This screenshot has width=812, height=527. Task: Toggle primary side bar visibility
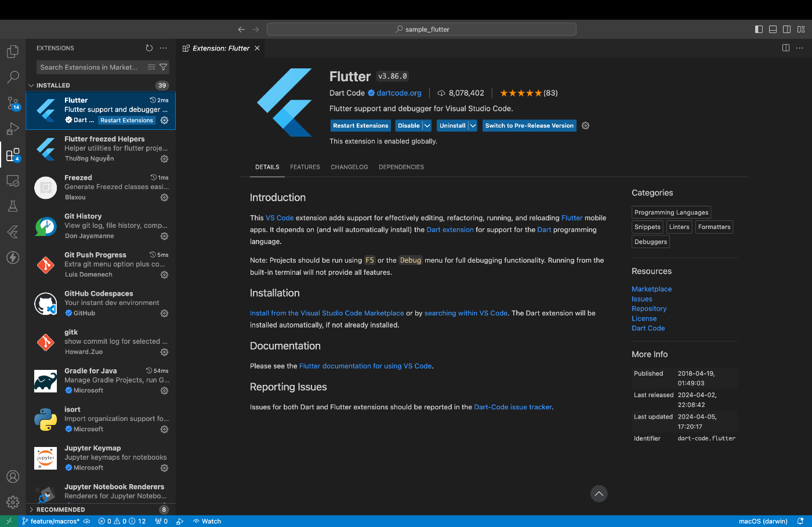click(x=759, y=29)
